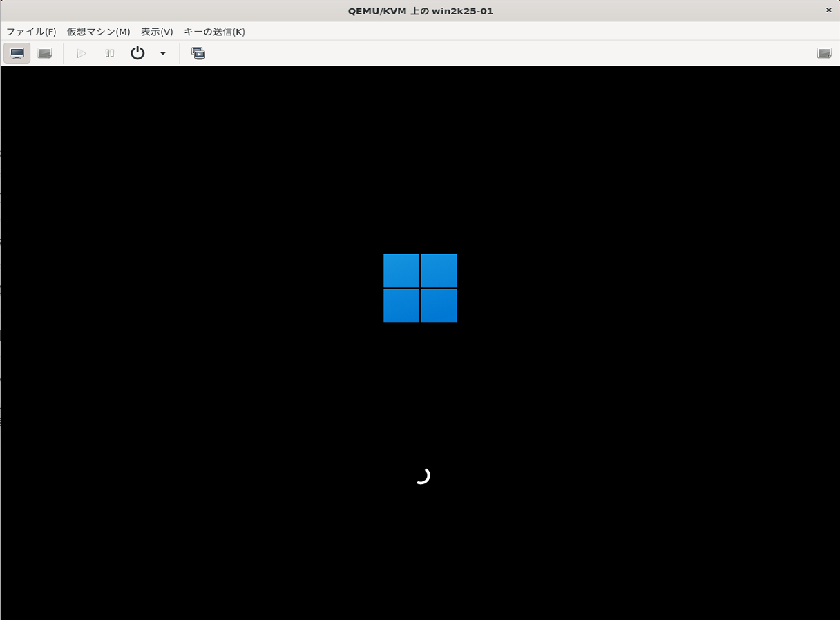Click the virtual machine window icon after the separator
Viewport: 840px width, 620px height.
pyautogui.click(x=198, y=52)
